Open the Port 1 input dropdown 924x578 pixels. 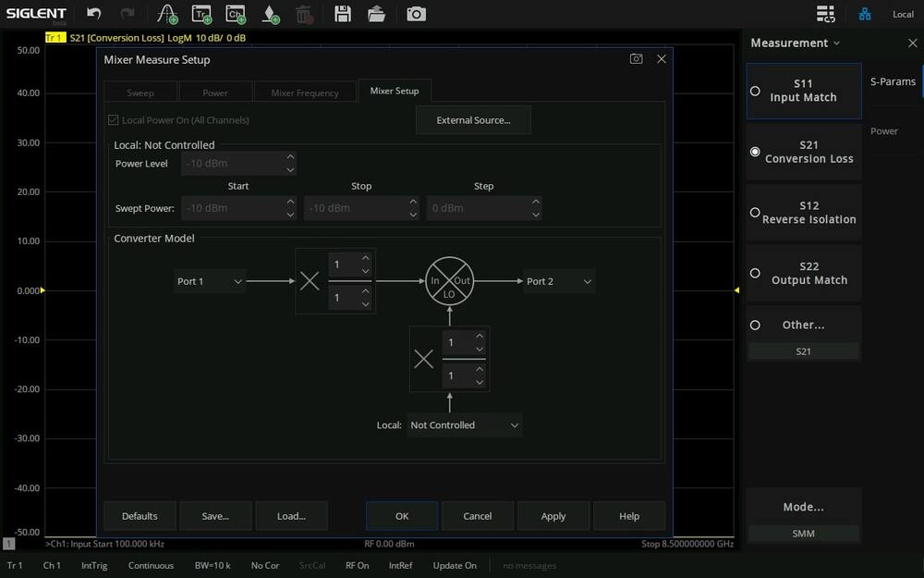tap(210, 281)
